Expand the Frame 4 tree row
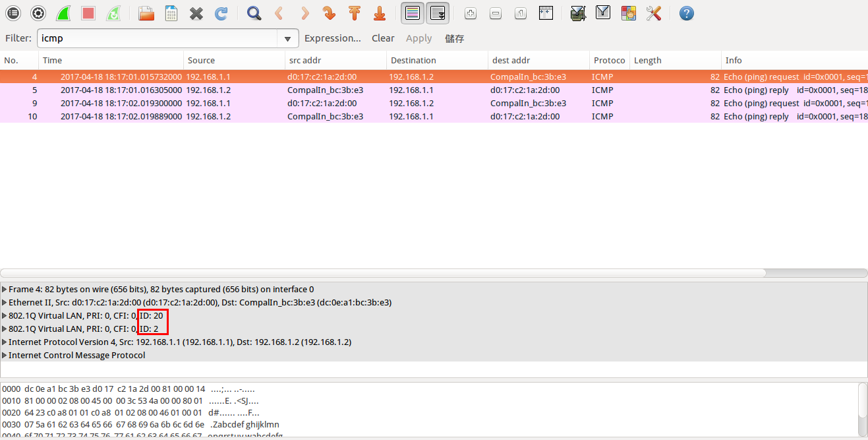 5,290
